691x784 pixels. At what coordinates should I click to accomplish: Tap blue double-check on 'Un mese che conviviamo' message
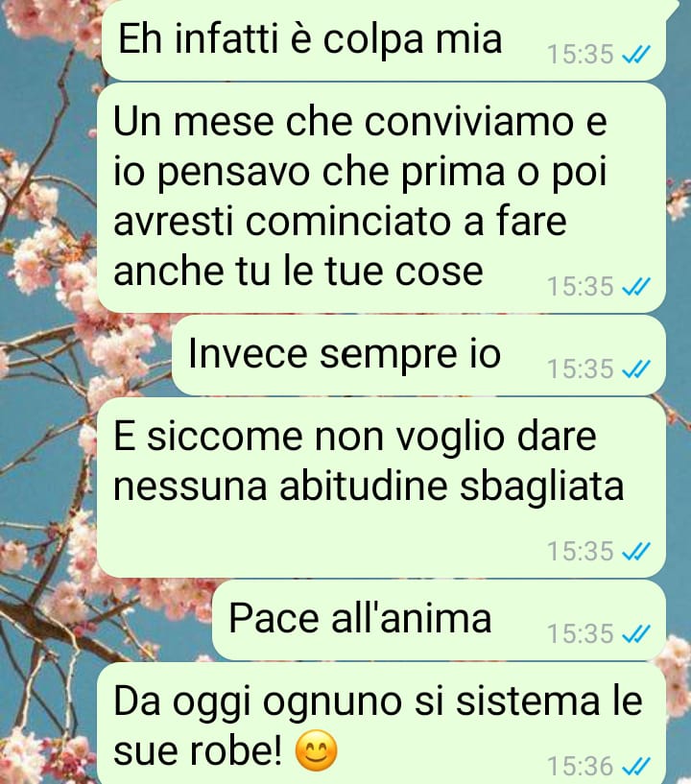click(635, 287)
